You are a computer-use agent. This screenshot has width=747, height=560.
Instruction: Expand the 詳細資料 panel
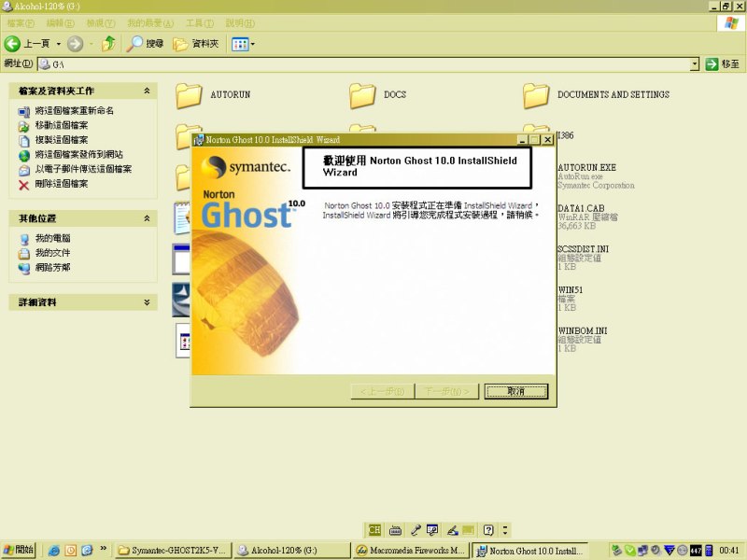147,301
